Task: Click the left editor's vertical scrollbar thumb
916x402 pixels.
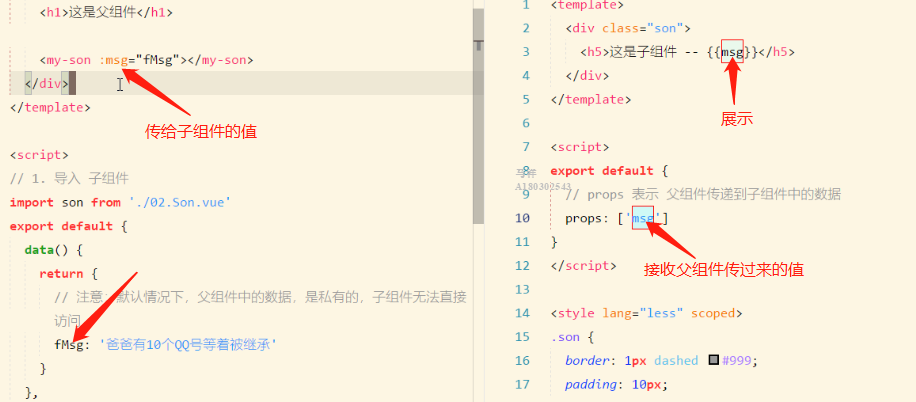Action: 478,116
